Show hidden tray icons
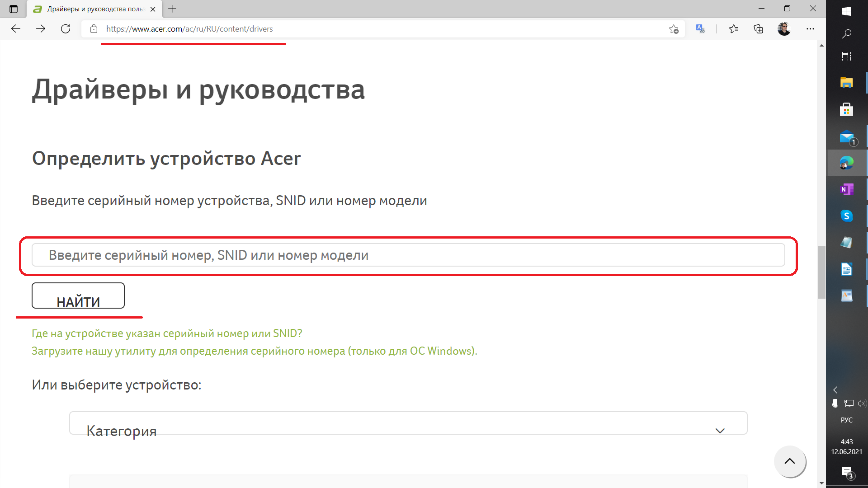 [835, 390]
